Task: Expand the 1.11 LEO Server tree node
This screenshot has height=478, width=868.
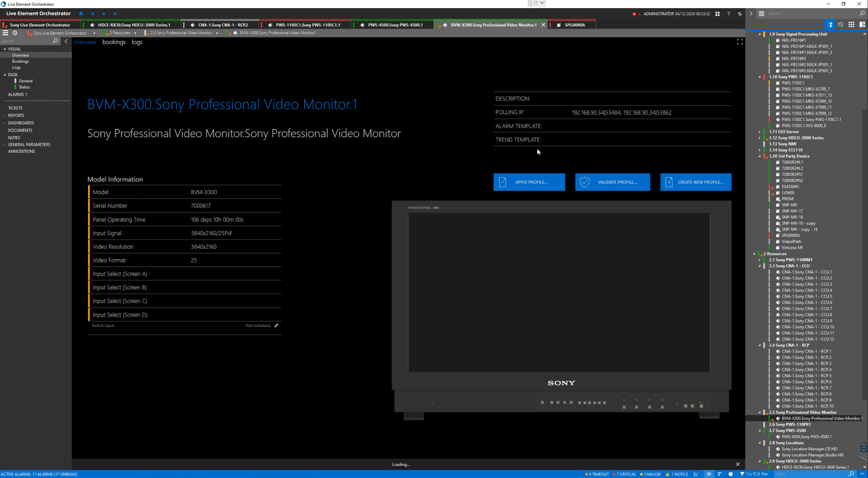Action: tap(760, 132)
